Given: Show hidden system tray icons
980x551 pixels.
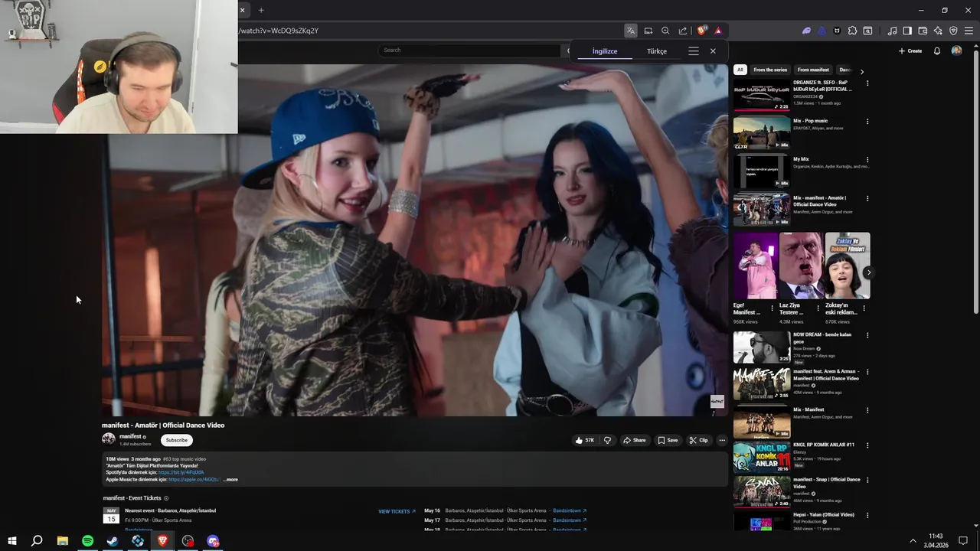Looking at the screenshot, I should pyautogui.click(x=913, y=541).
